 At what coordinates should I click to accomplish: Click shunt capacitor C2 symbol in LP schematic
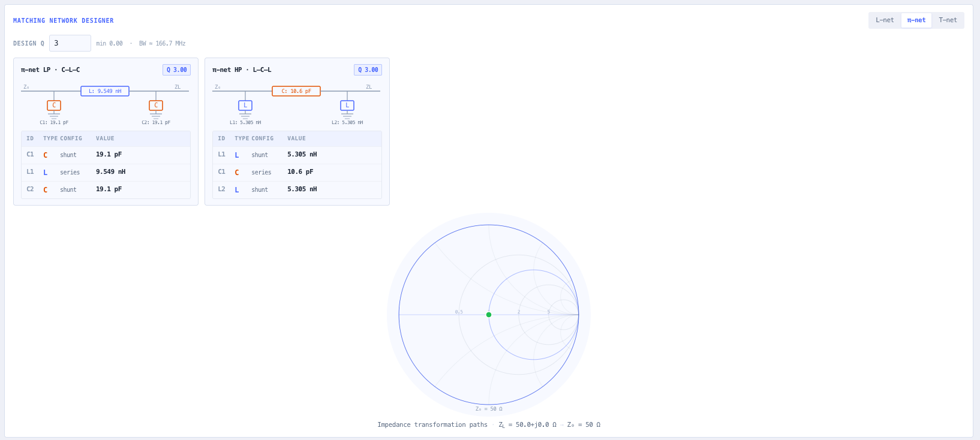pos(156,106)
